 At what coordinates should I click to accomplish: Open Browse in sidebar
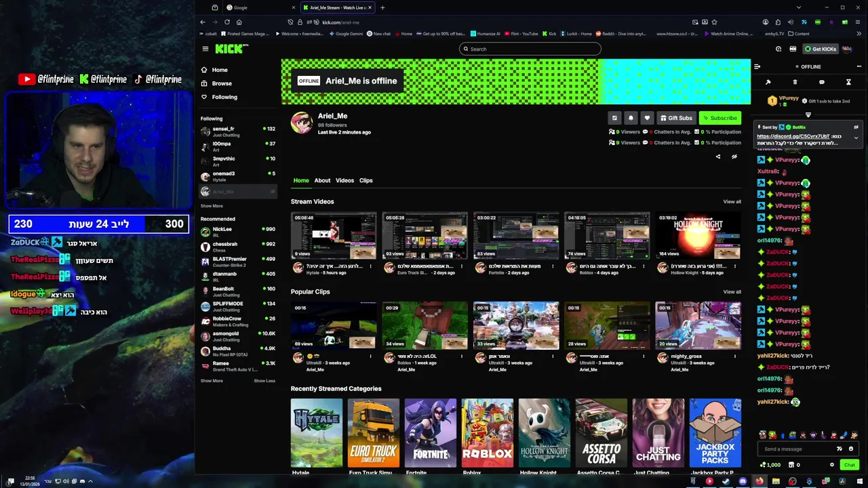[216, 83]
